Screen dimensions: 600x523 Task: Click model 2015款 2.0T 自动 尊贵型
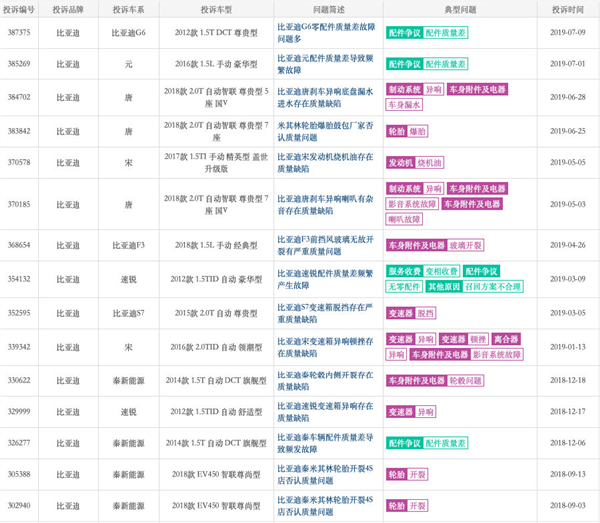pyautogui.click(x=216, y=313)
